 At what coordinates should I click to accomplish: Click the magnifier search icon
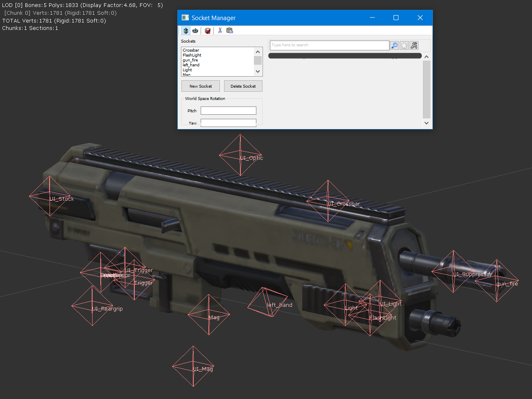tap(394, 45)
